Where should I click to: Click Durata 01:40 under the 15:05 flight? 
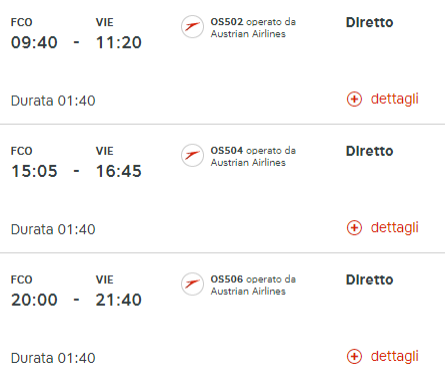point(53,229)
